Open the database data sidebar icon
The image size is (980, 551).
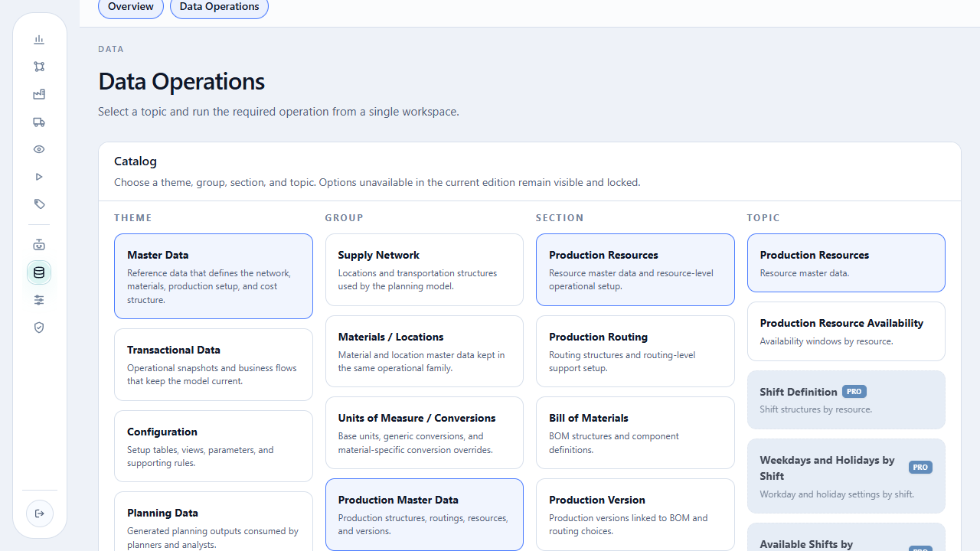(x=39, y=272)
